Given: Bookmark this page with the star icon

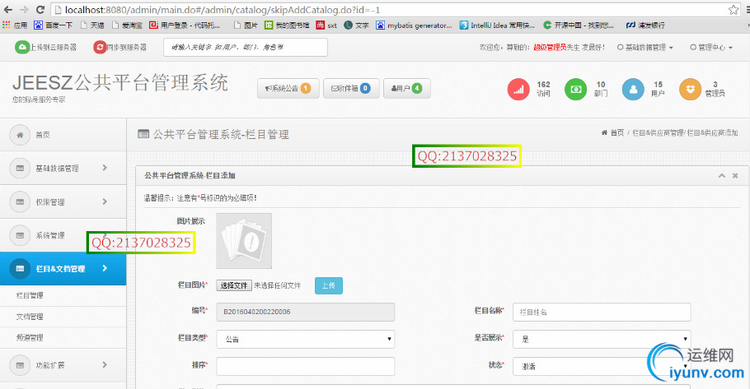Looking at the screenshot, I should [x=733, y=10].
